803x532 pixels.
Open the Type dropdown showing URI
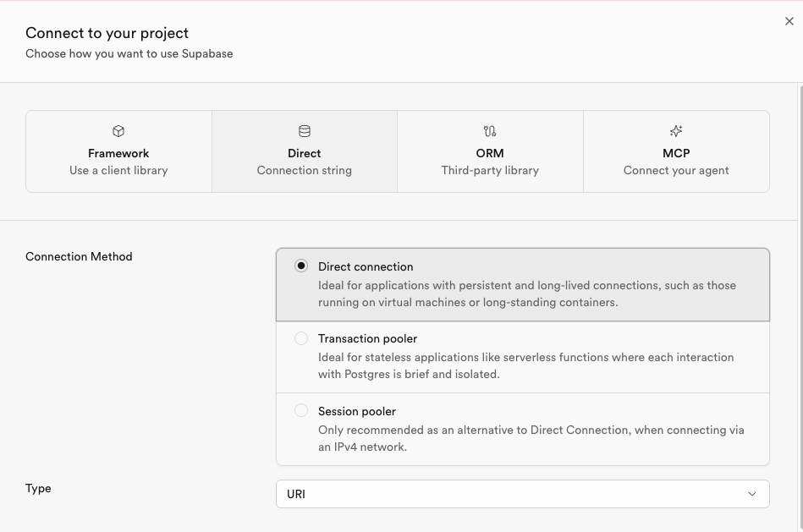click(x=522, y=494)
